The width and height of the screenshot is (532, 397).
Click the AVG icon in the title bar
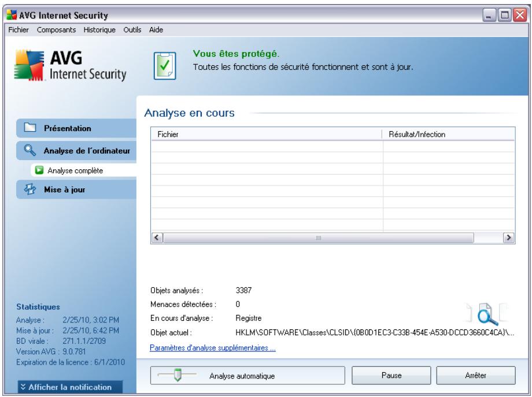pos(12,15)
